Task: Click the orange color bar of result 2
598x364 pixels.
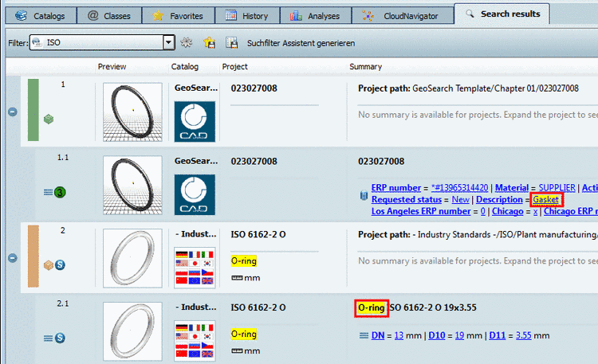Action: tap(33, 256)
